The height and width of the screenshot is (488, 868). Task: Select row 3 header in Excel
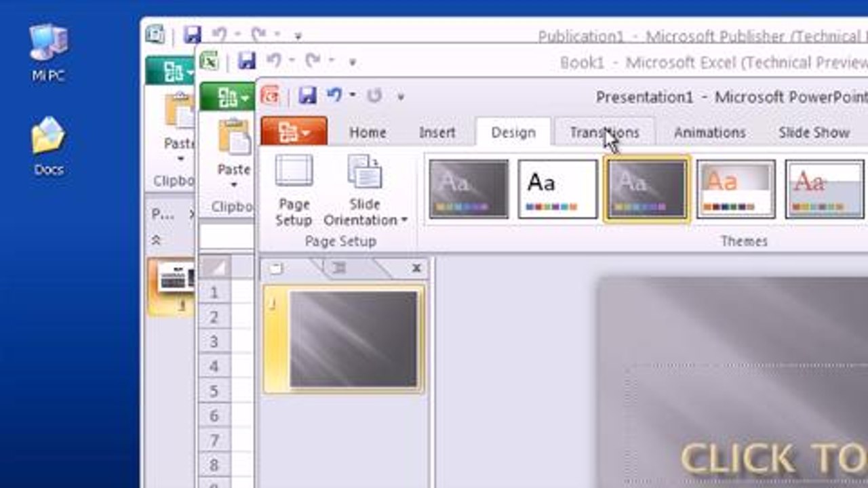click(x=214, y=342)
